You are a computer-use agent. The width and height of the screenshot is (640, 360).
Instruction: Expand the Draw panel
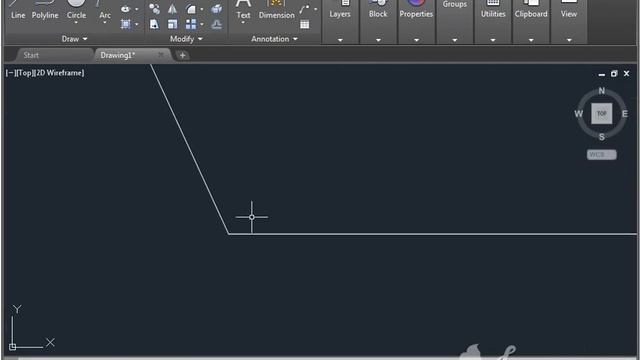click(74, 39)
